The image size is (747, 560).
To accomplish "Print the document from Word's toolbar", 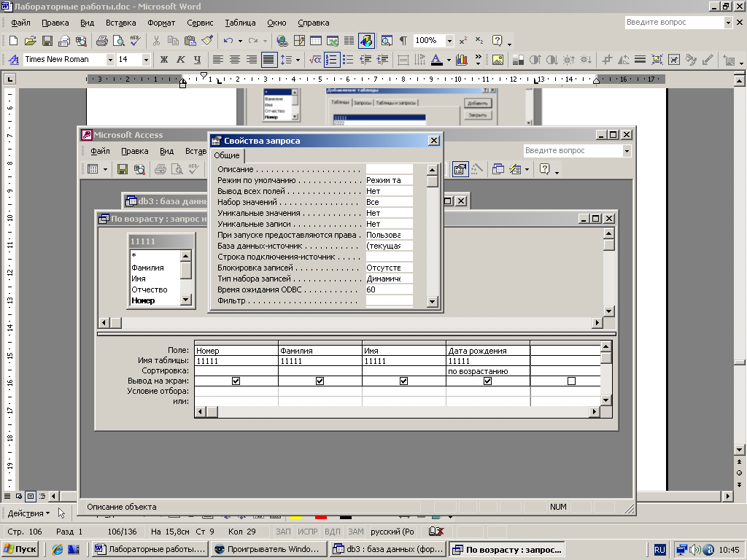I will [x=102, y=41].
